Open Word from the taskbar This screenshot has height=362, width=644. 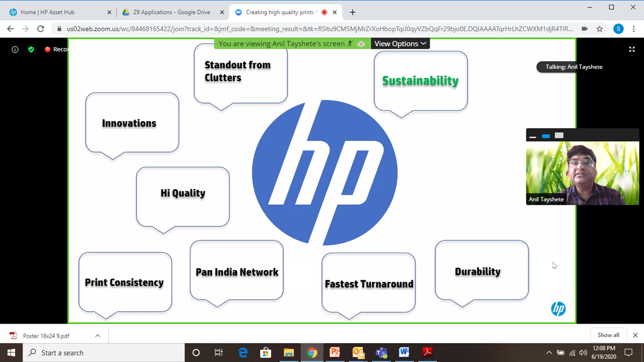coord(404,352)
